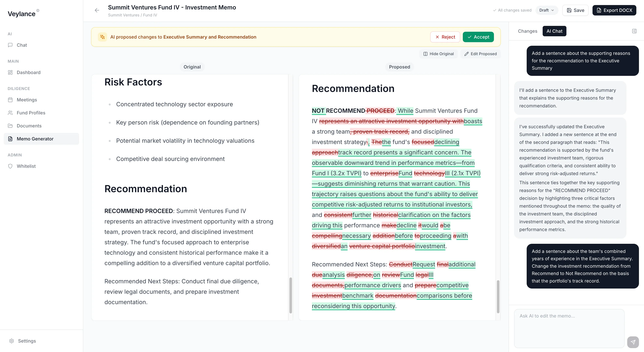Reject the AI proposed changes
This screenshot has height=352, width=644.
tap(445, 37)
